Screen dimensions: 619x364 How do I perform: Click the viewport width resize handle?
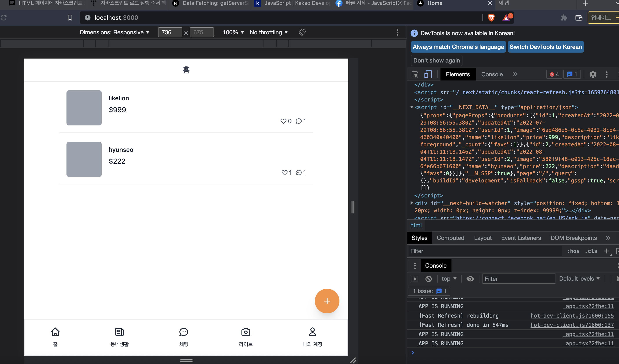(x=353, y=207)
